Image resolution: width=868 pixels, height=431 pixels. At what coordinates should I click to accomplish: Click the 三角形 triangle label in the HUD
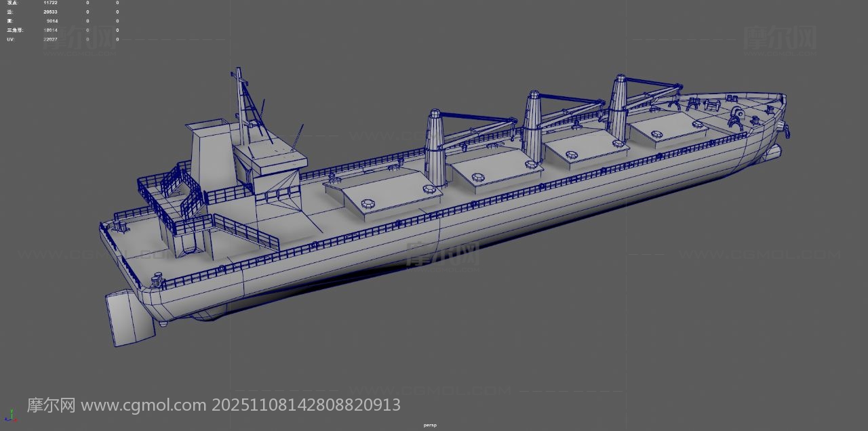(x=14, y=30)
